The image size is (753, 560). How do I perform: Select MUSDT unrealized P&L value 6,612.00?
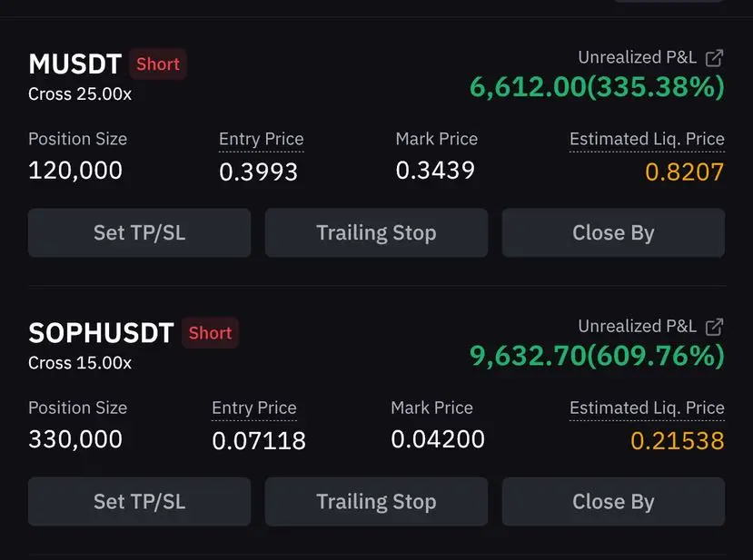coord(528,87)
